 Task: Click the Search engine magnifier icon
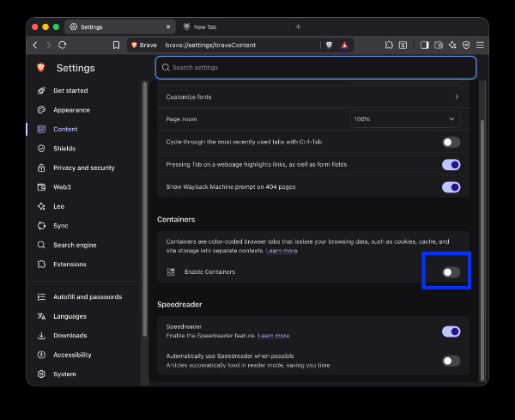click(41, 245)
